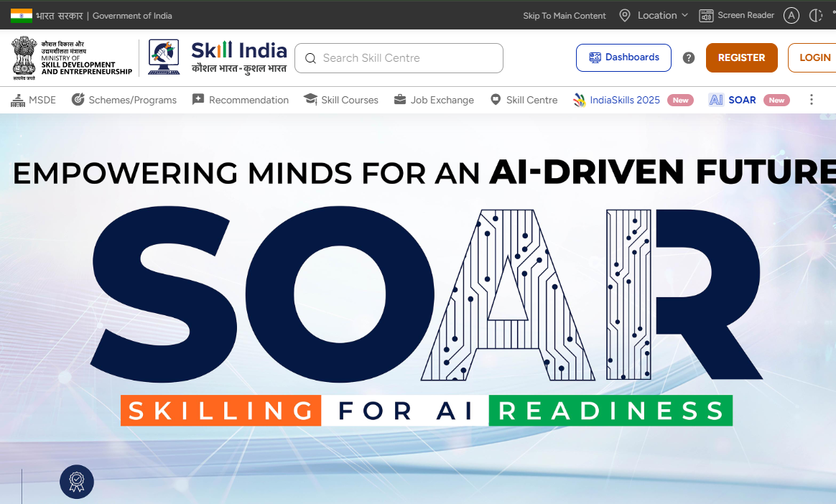Image resolution: width=836 pixels, height=504 pixels.
Task: Click the font size 'A' accessibility icon
Action: (x=791, y=15)
